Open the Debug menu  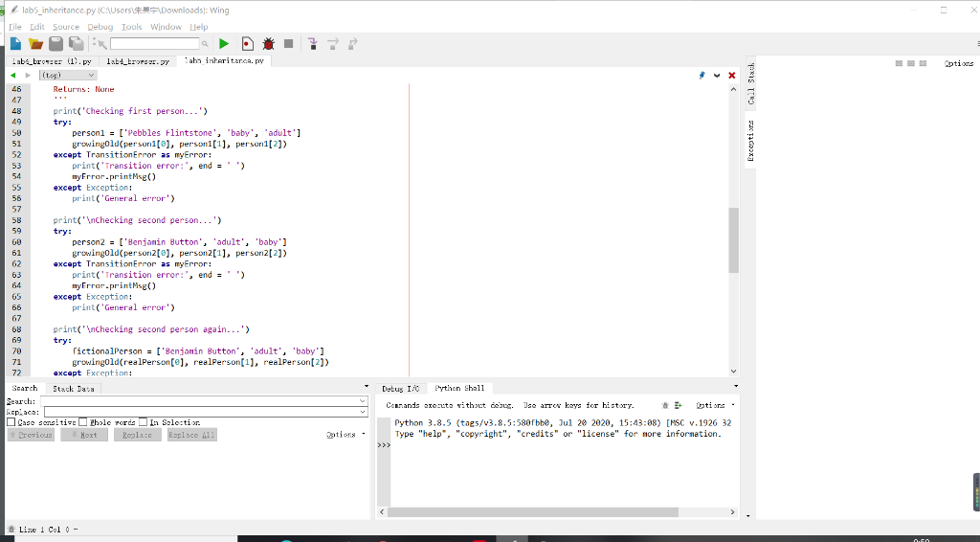100,27
